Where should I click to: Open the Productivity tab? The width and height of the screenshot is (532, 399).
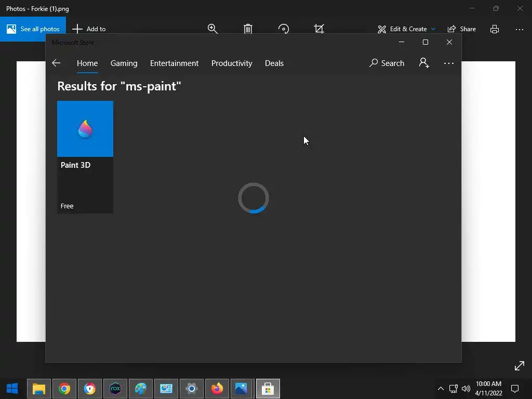(232, 63)
